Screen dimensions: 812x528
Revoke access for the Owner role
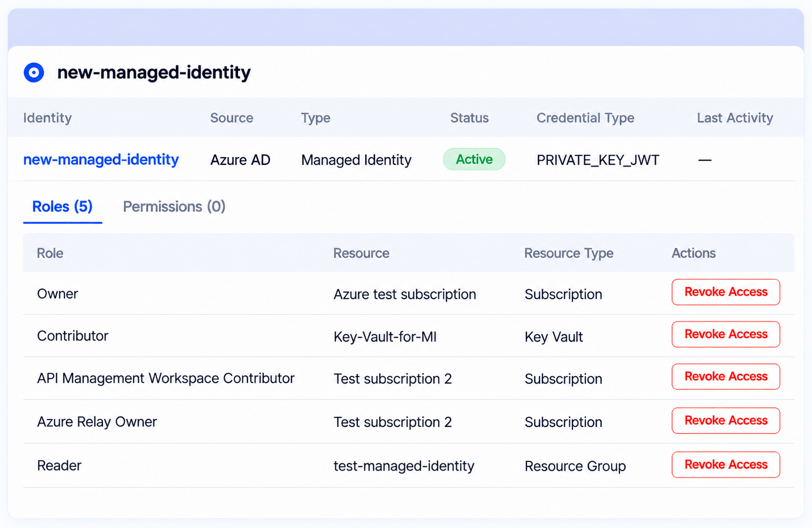[x=726, y=292]
